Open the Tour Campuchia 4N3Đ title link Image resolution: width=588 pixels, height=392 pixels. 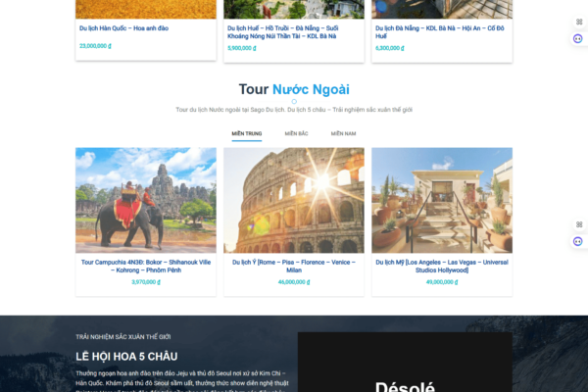pyautogui.click(x=146, y=266)
